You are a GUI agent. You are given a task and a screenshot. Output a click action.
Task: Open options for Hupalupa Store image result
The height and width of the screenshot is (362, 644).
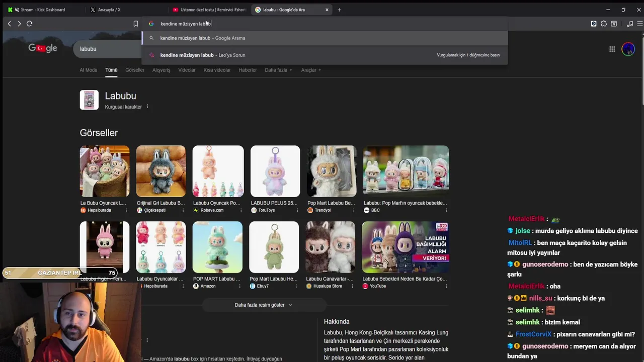(x=354, y=286)
